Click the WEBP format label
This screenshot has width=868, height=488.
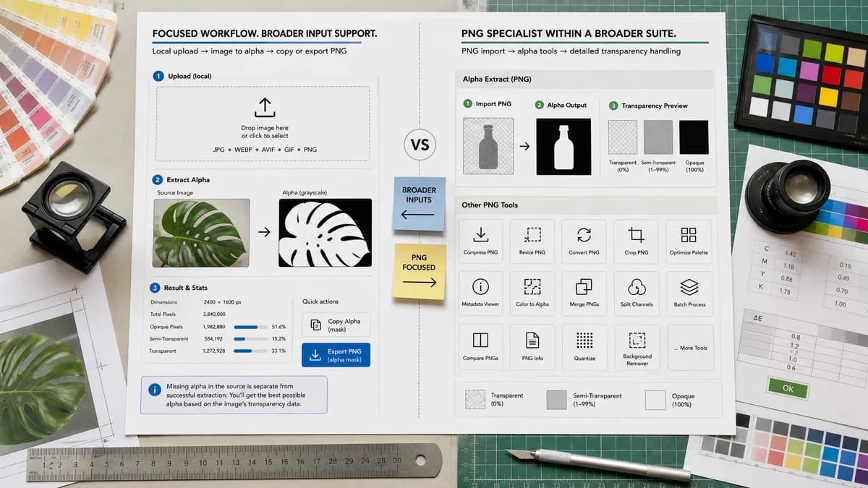point(244,150)
